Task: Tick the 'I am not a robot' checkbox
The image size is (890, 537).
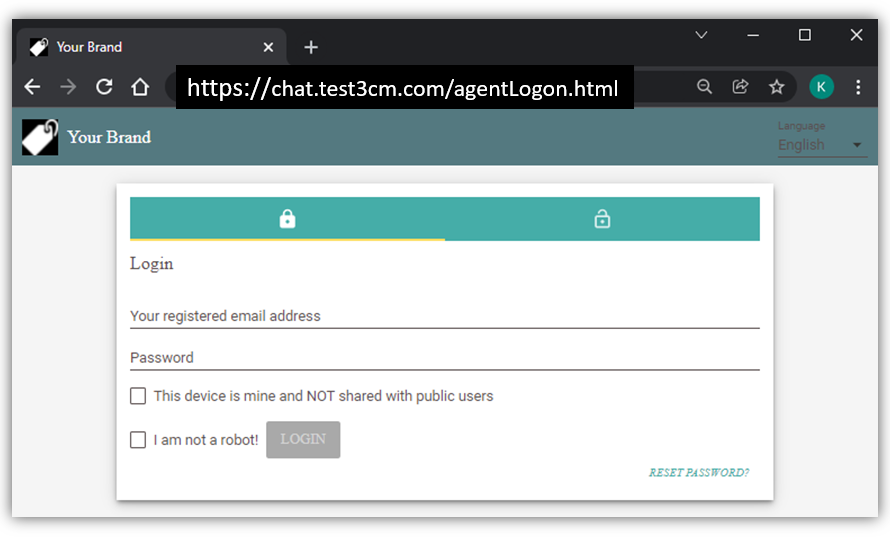Action: point(138,440)
